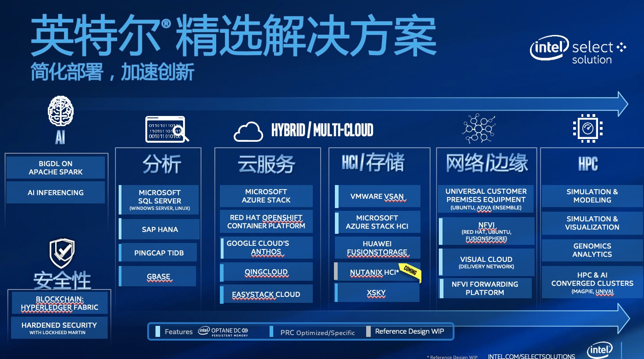This screenshot has width=644, height=359.
Task: Click the Features light blue legend marker
Action: point(158,331)
